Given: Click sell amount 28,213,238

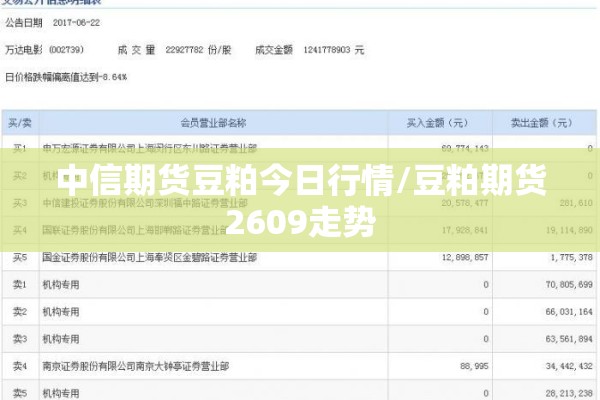Looking at the screenshot, I should tap(569, 393).
